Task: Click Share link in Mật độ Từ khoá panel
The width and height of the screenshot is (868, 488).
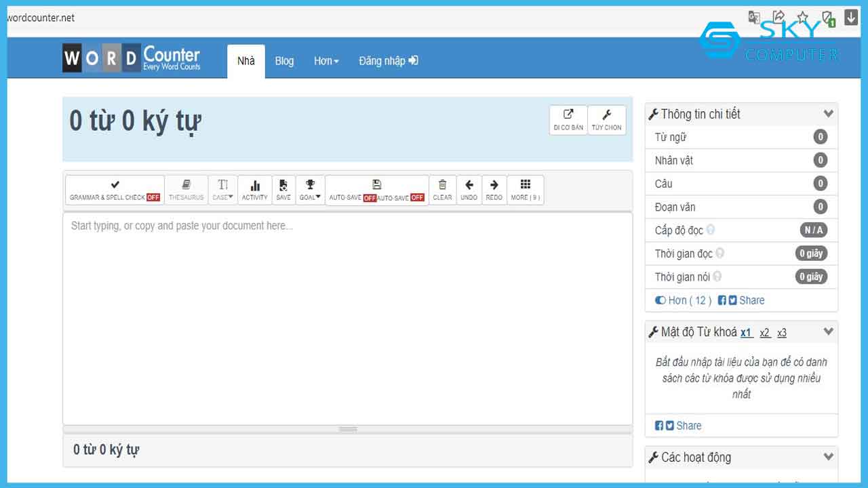Action: pos(689,426)
